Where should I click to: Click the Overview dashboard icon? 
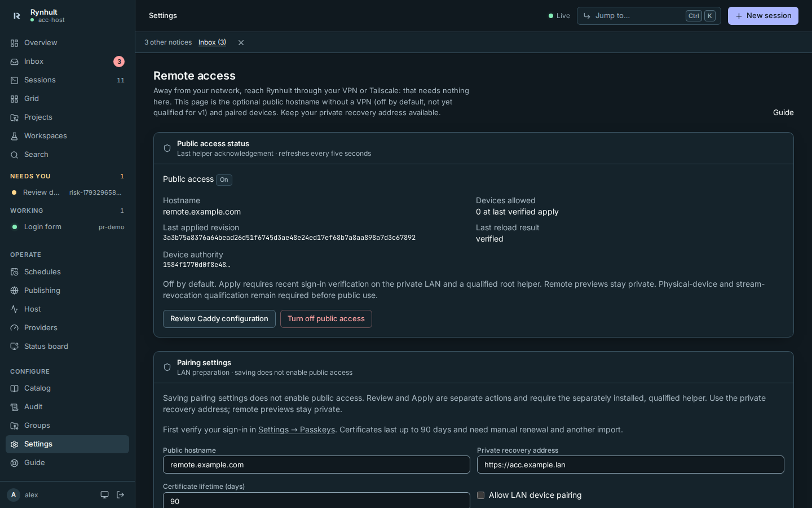(x=15, y=43)
